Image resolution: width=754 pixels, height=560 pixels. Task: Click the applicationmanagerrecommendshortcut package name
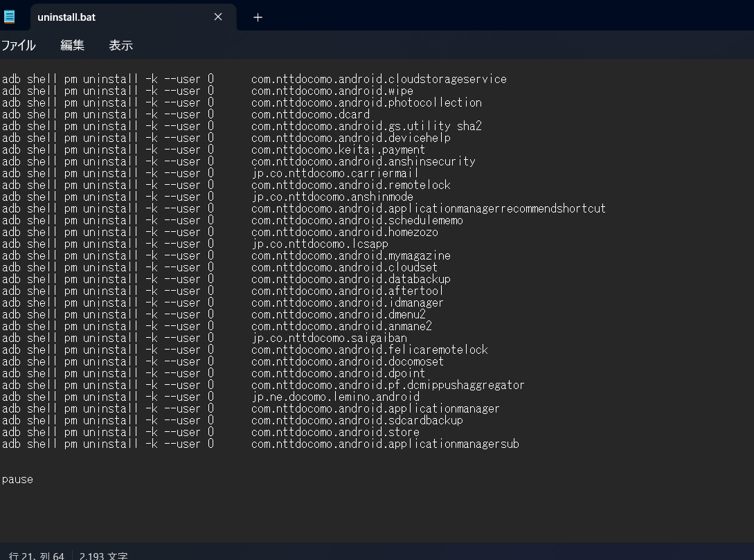pyautogui.click(x=429, y=208)
